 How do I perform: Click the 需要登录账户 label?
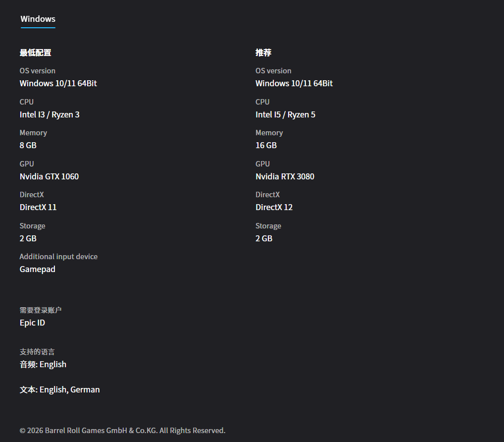coord(41,310)
